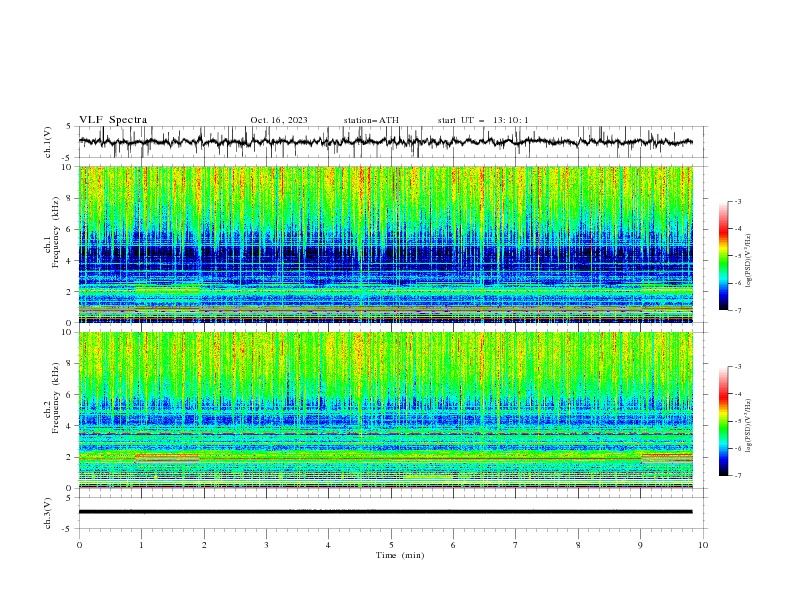The width and height of the screenshot is (792, 612).
Task: Click time axis tick label '2'
Action: coord(204,545)
